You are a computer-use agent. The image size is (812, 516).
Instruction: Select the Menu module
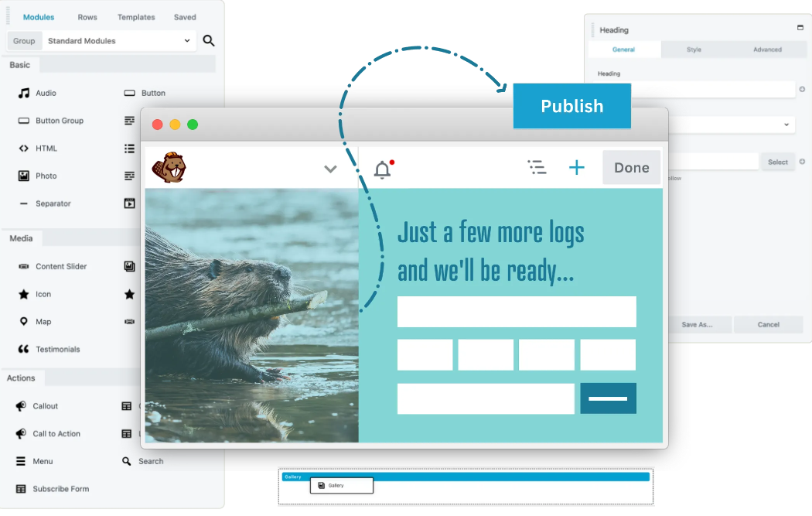(x=34, y=461)
